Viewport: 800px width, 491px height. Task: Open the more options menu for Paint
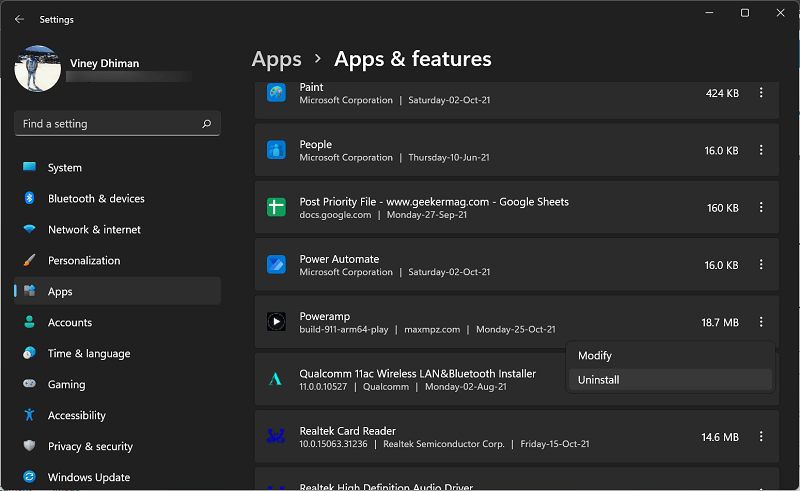pyautogui.click(x=761, y=93)
